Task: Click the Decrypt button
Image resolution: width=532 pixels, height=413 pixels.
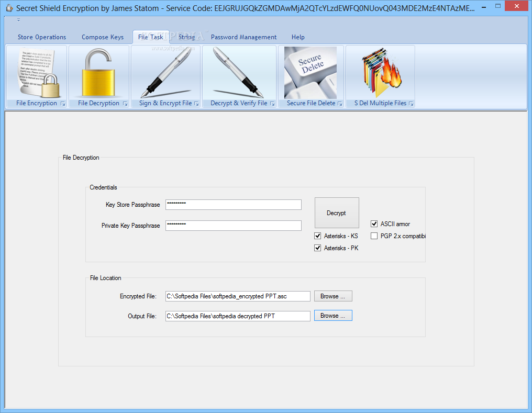Action: [337, 213]
